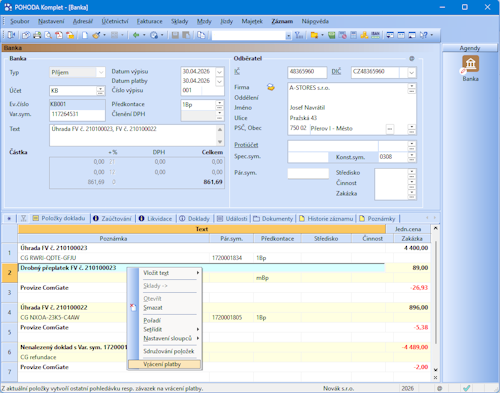This screenshot has height=393, width=500.
Task: Click the print settings icon beside exit icon
Action: coord(26,35)
